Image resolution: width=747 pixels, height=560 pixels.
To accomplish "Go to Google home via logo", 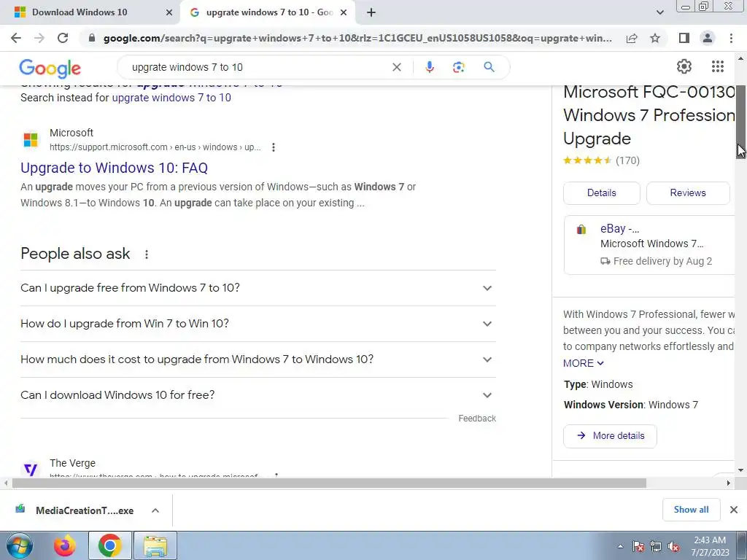I will [x=50, y=68].
